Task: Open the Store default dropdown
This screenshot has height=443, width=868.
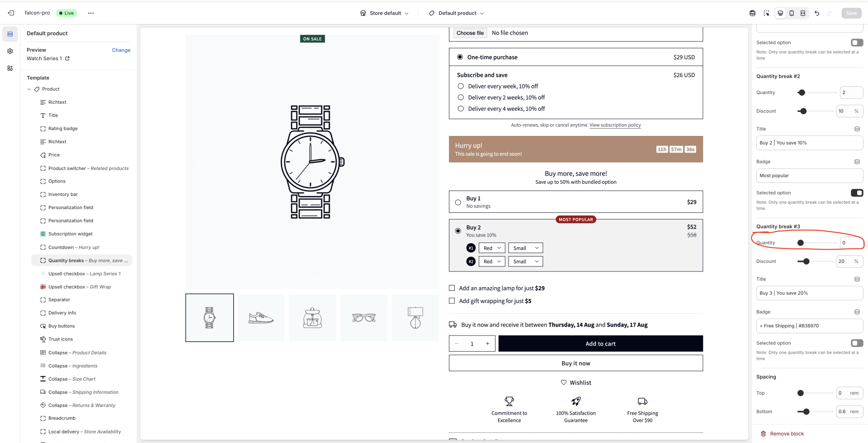Action: [384, 13]
